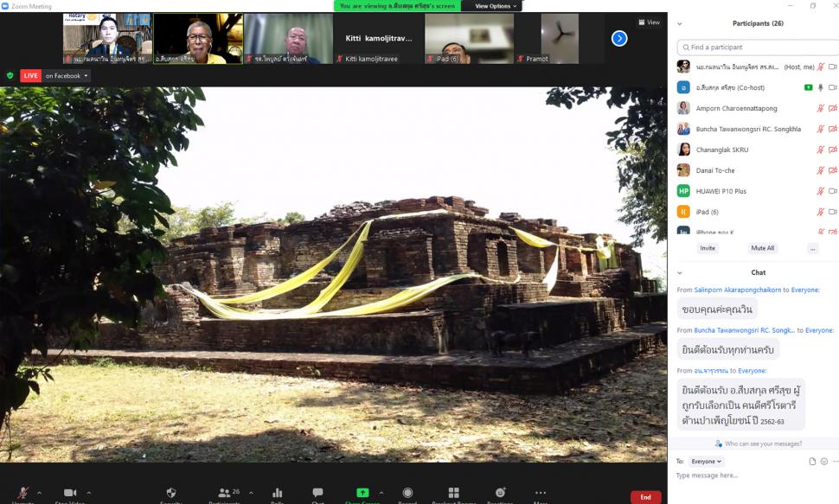Screen dimensions: 839x504
Task: Click the file attachment icon in chat
Action: tap(812, 461)
